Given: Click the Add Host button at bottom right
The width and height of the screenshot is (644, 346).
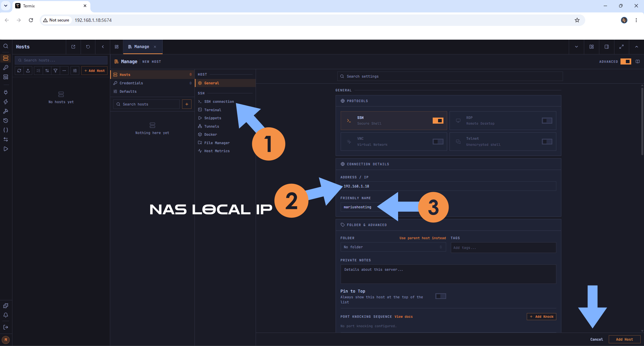Looking at the screenshot, I should click(x=625, y=339).
